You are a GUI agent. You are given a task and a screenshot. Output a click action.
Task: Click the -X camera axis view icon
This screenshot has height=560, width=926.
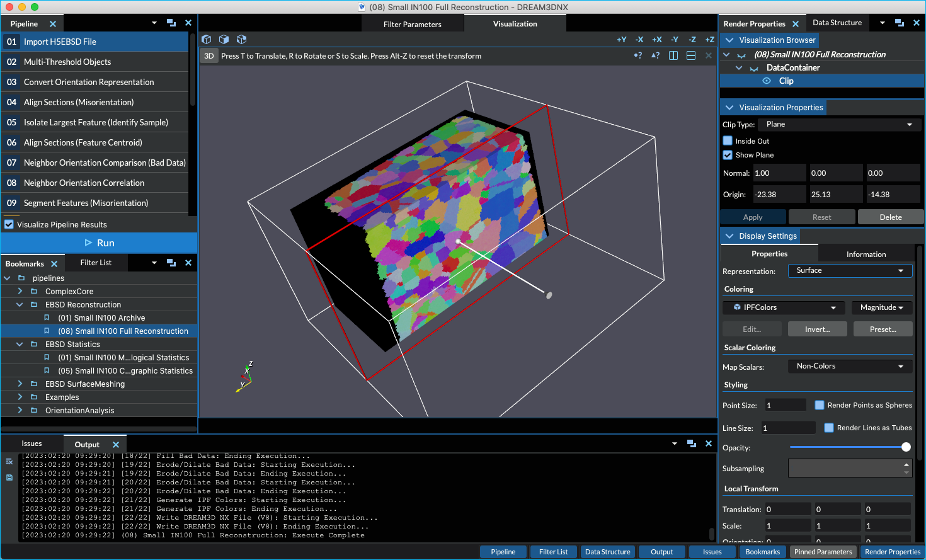click(639, 39)
